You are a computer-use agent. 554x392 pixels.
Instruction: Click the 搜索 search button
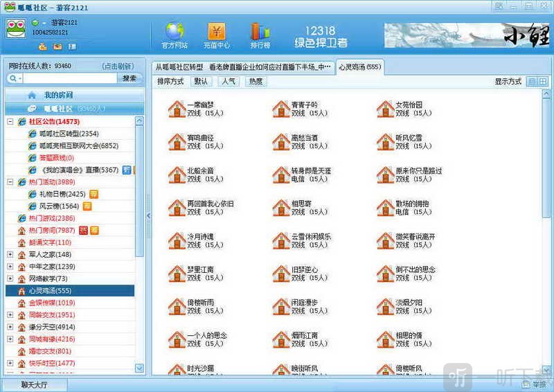[129, 78]
